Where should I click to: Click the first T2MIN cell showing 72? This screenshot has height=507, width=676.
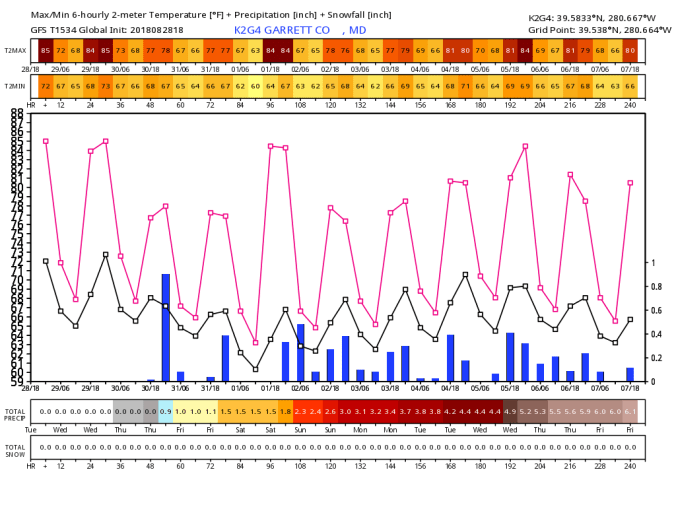[45, 86]
